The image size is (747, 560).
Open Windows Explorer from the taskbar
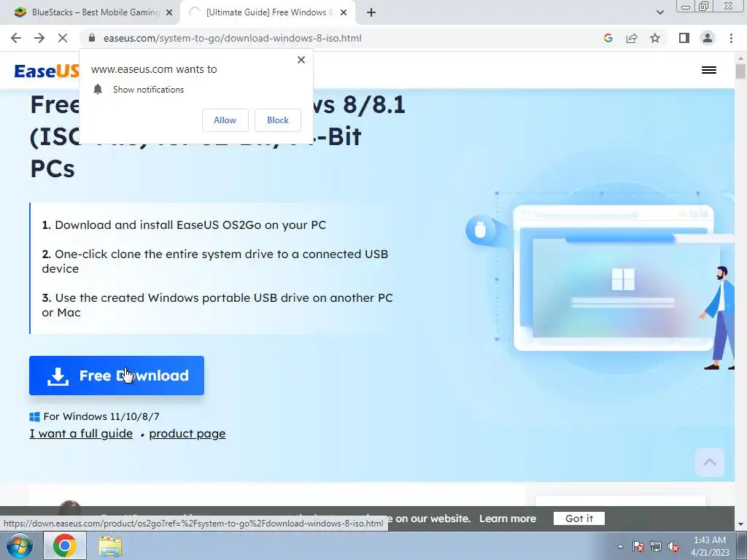click(x=110, y=546)
